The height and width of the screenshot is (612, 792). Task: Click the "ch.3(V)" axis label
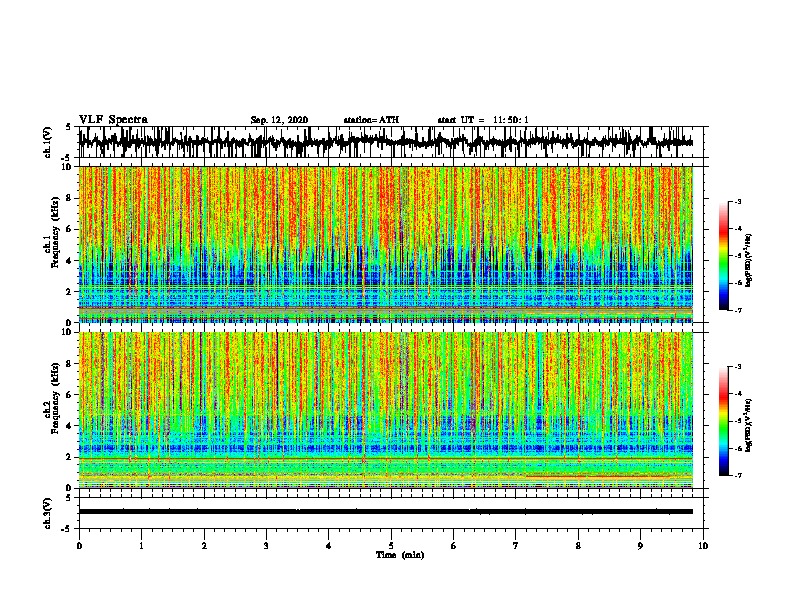[x=48, y=513]
